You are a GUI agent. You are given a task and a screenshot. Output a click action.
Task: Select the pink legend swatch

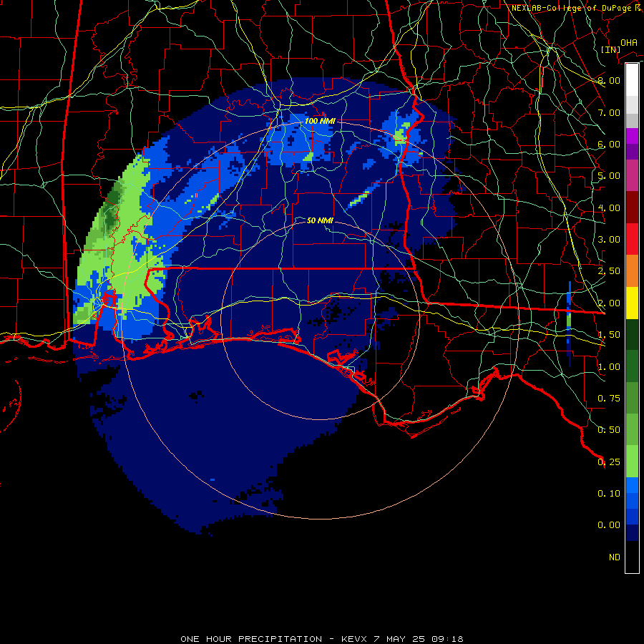(x=632, y=175)
